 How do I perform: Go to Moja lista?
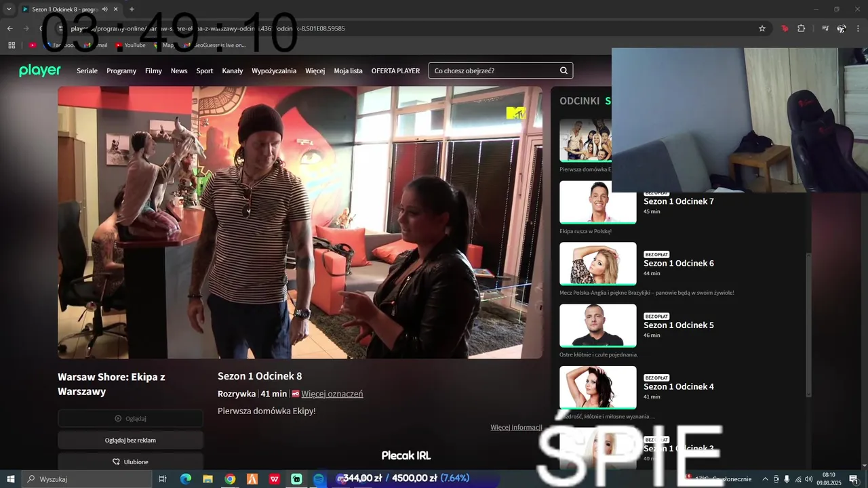point(348,70)
